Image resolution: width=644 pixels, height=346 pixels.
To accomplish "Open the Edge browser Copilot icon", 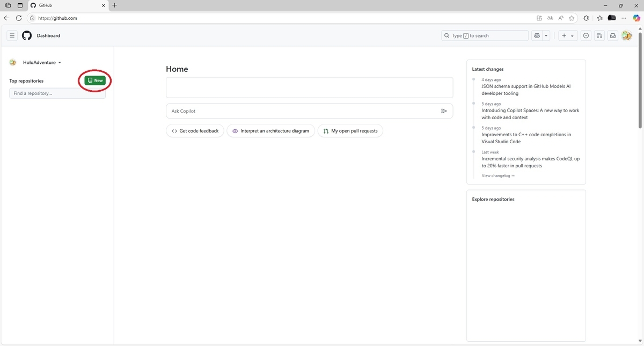I will (x=636, y=18).
